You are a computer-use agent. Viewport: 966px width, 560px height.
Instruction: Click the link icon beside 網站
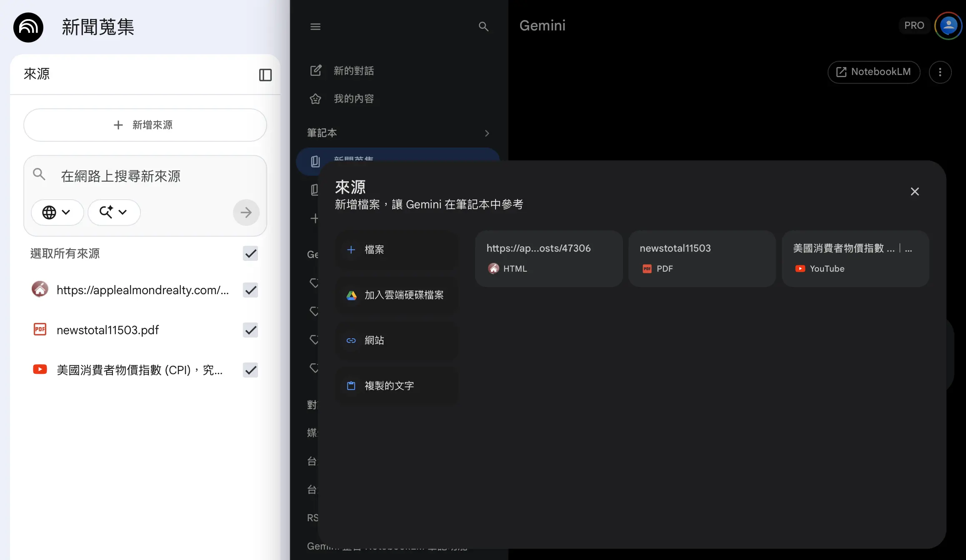coord(351,340)
